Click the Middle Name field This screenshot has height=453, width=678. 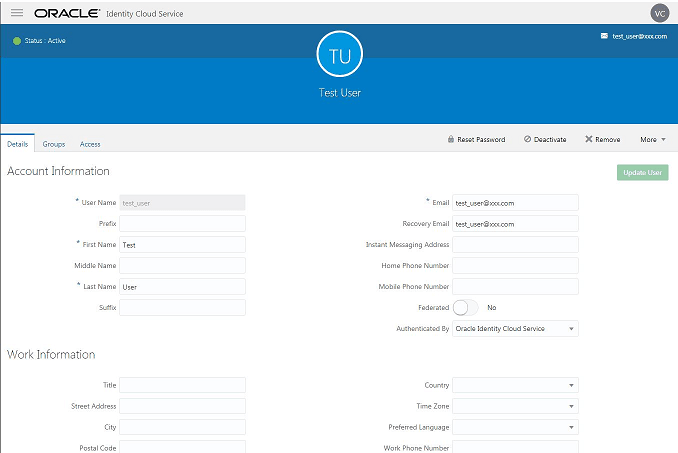[182, 265]
